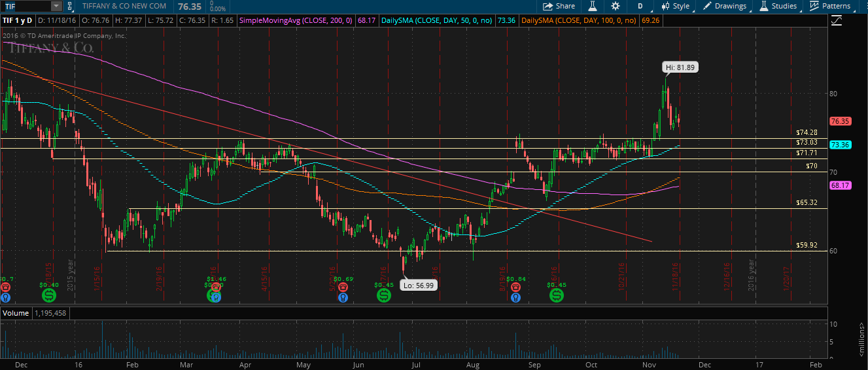The width and height of the screenshot is (868, 370).
Task: Open the Patterns menu
Action: [x=830, y=6]
